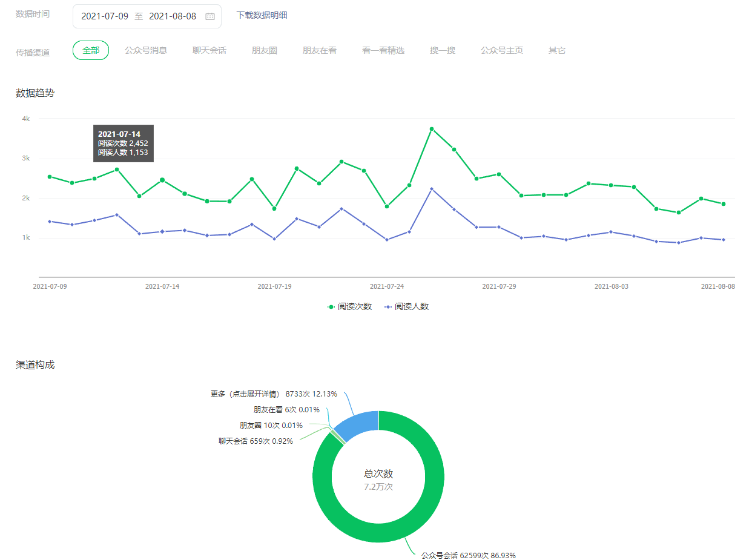The height and width of the screenshot is (560, 752).
Task: Select the 全部 channel filter
Action: click(91, 51)
